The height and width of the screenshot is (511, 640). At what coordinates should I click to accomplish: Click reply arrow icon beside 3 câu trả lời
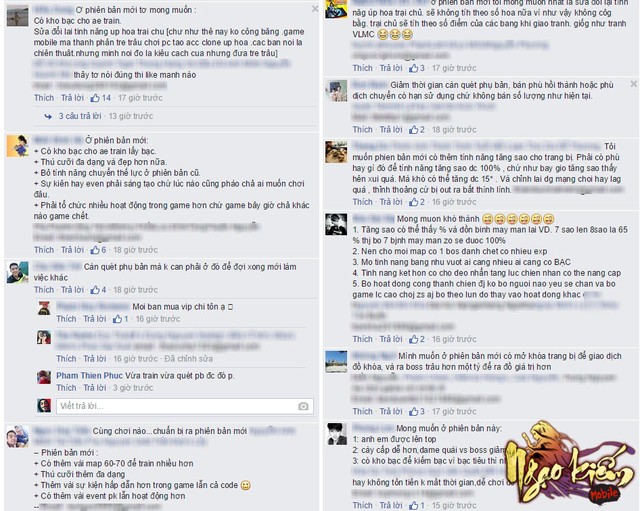48,116
